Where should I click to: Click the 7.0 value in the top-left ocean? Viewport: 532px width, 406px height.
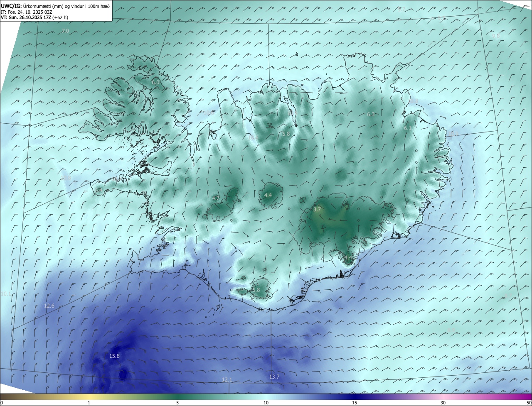click(x=65, y=31)
